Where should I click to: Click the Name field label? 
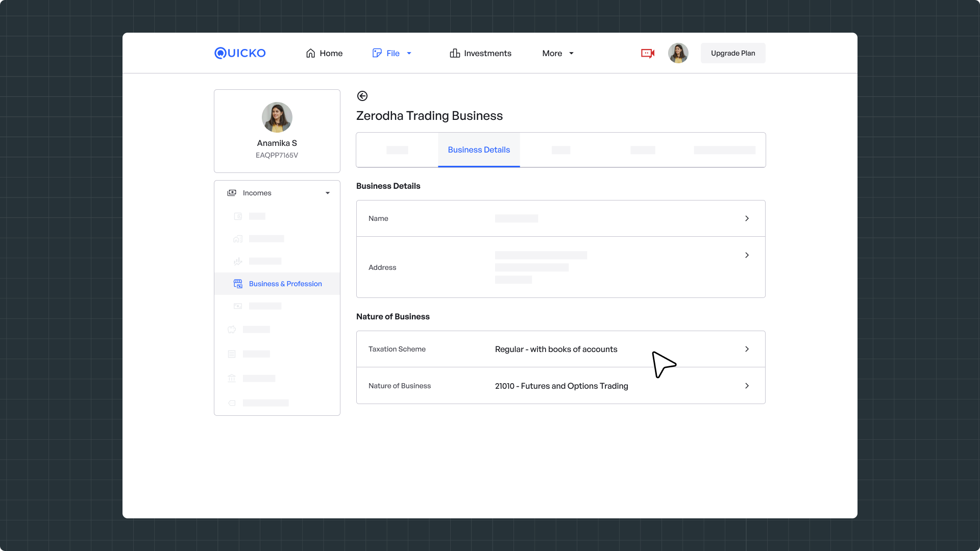pos(378,218)
